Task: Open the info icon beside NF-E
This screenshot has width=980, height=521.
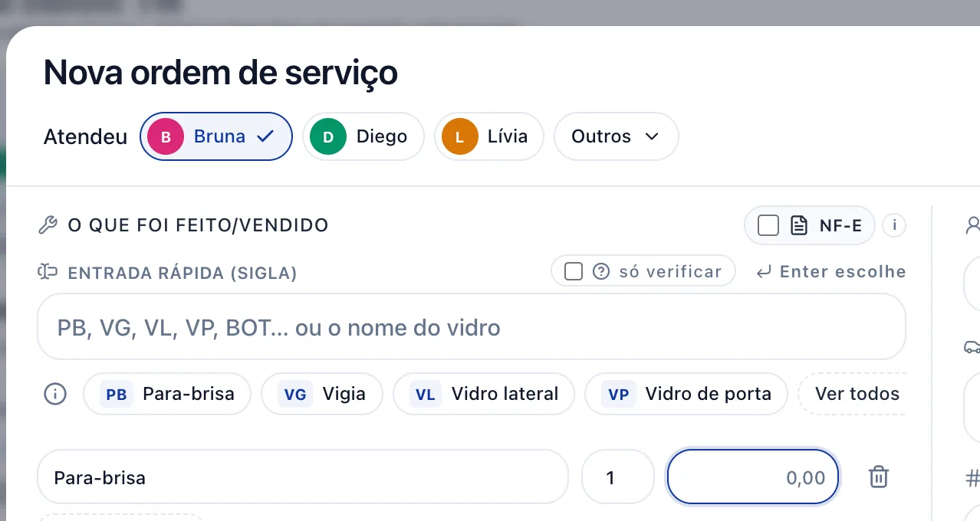Action: click(894, 226)
